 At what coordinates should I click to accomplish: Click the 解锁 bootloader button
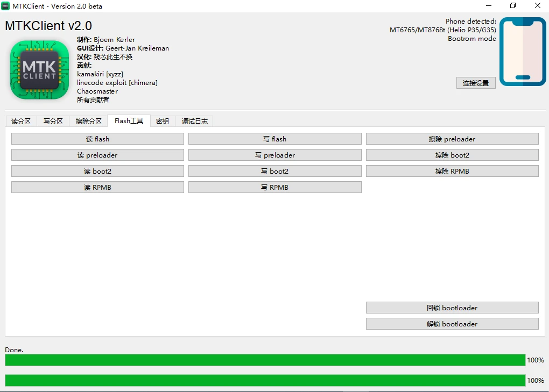coord(452,324)
